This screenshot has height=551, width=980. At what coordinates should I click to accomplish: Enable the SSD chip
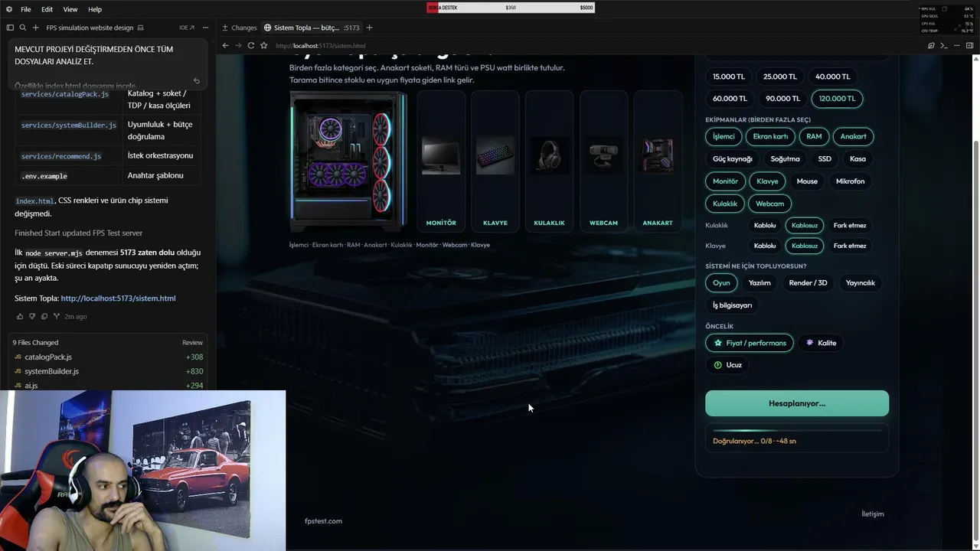tap(825, 159)
